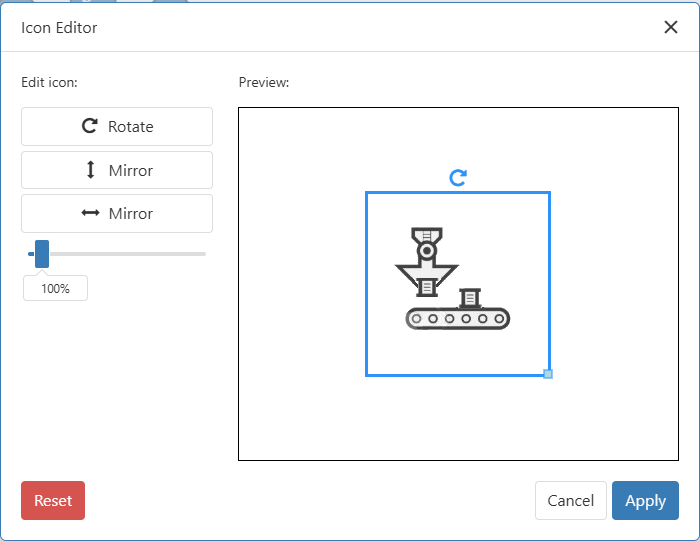Close the Icon Editor dialog

pyautogui.click(x=671, y=27)
